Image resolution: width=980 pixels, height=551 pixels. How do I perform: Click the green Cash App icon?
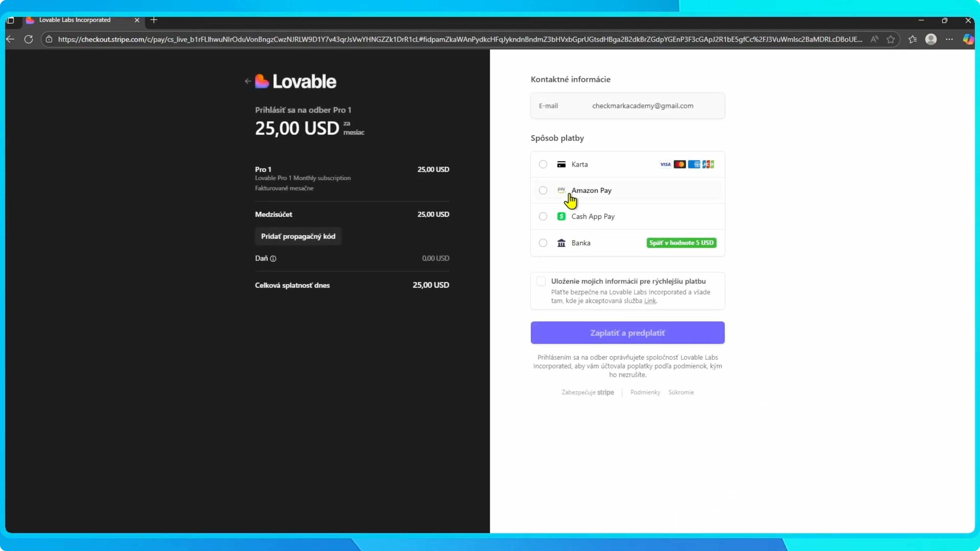pos(561,216)
